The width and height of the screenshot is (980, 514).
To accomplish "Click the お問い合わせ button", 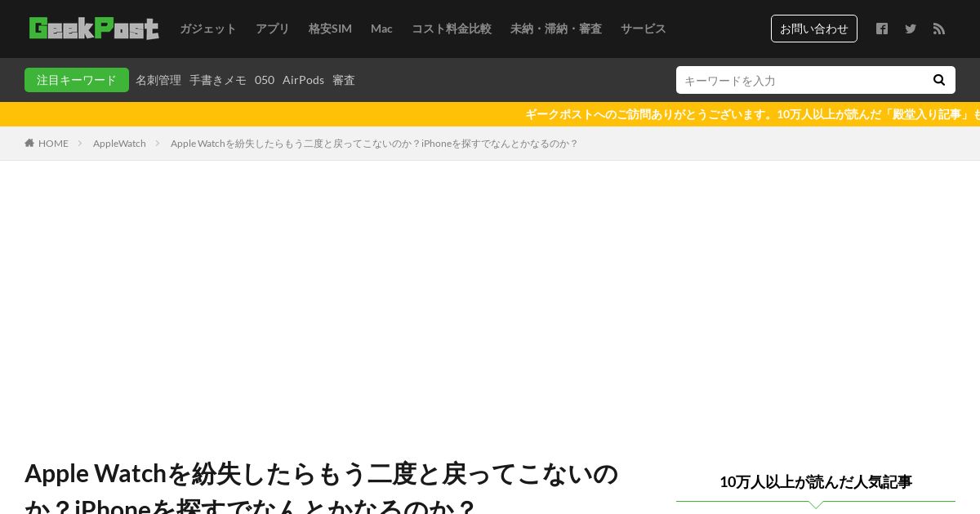I will [814, 29].
